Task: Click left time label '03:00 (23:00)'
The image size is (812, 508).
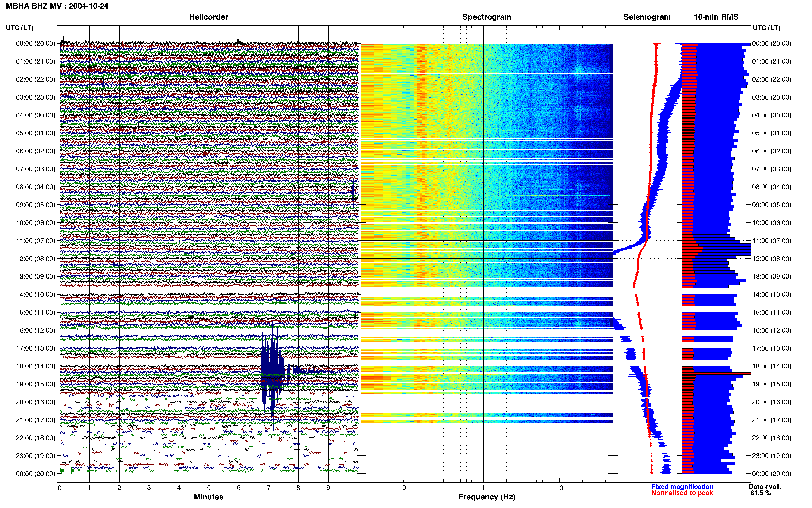Action: point(35,97)
